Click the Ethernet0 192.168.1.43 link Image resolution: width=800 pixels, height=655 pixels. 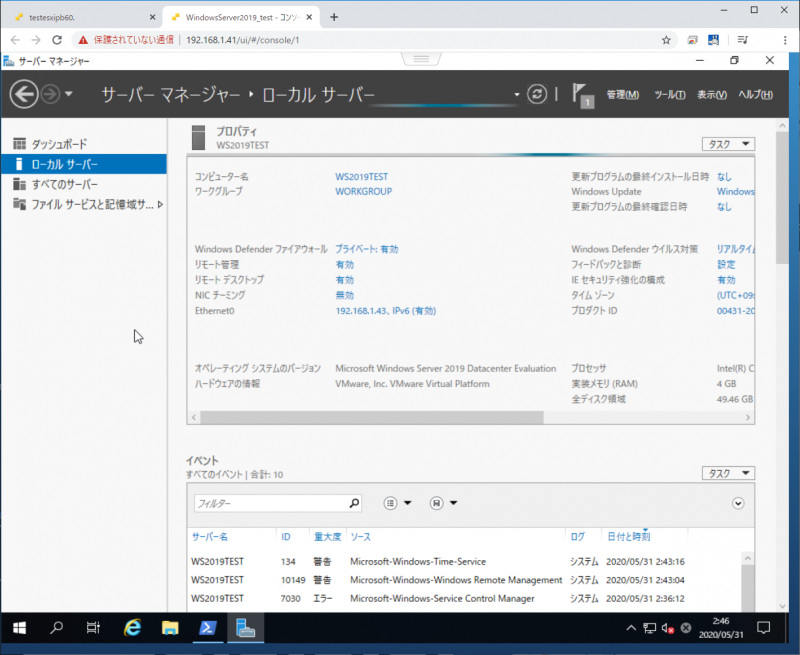tap(385, 311)
